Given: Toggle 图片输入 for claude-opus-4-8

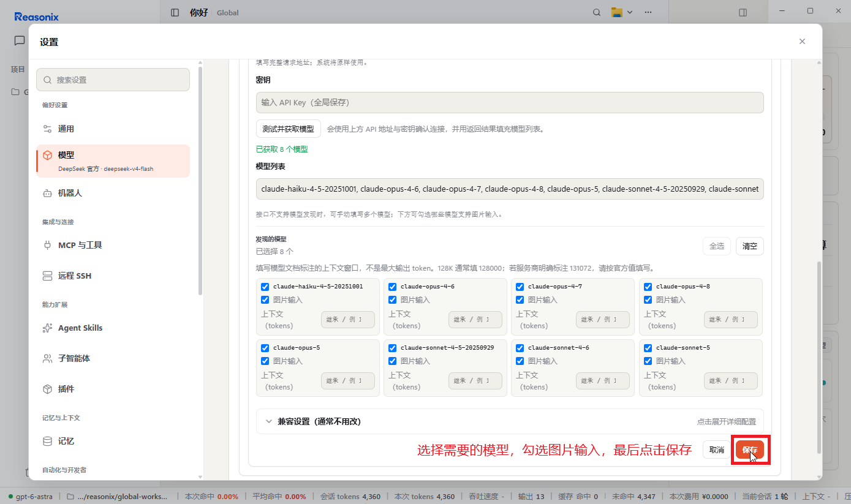Looking at the screenshot, I should coord(648,300).
